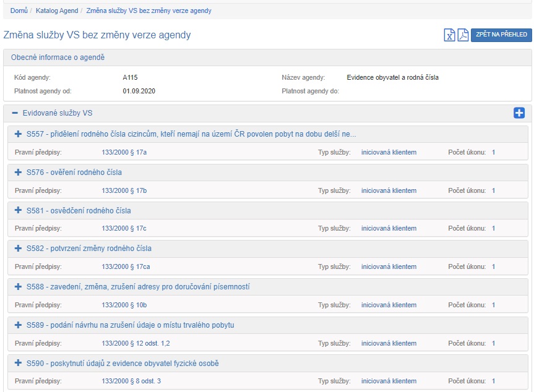Screen dimensions: 534x392
Task: Click 133/2000 § 8 odst. 3 link
Action: tap(131, 381)
